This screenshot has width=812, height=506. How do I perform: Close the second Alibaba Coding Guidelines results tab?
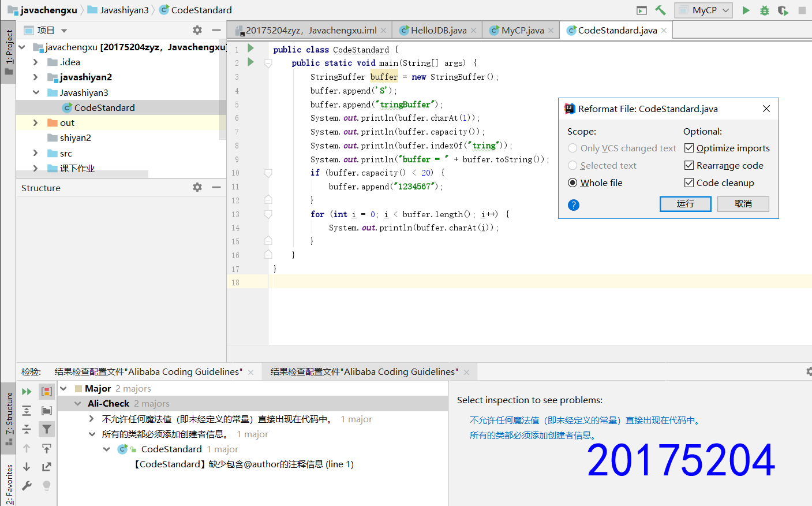click(x=466, y=372)
